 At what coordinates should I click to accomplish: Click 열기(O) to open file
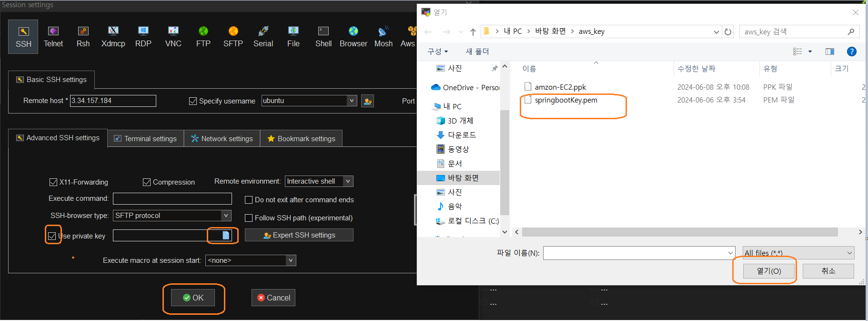coord(769,271)
